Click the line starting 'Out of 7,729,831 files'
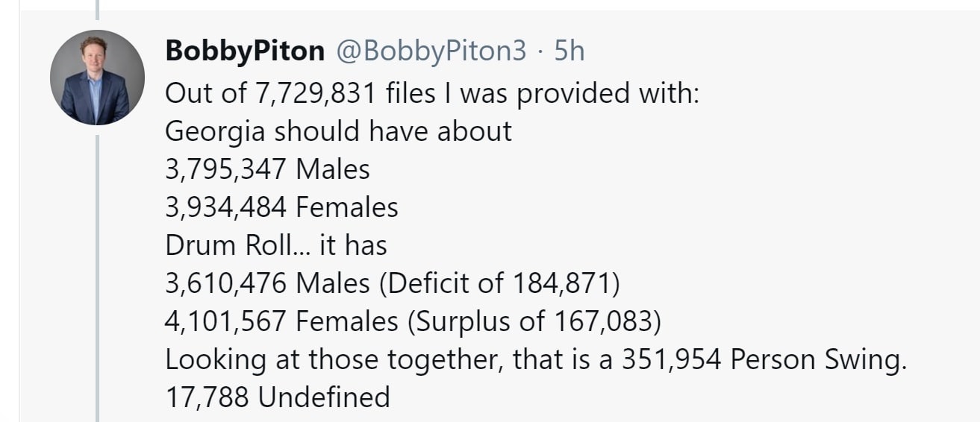Screen dimensions: 980x422 click(431, 93)
